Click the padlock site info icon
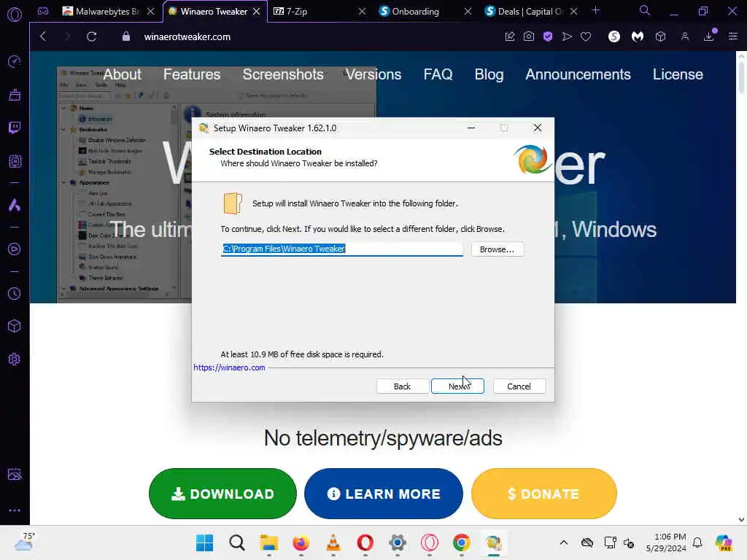 click(125, 36)
